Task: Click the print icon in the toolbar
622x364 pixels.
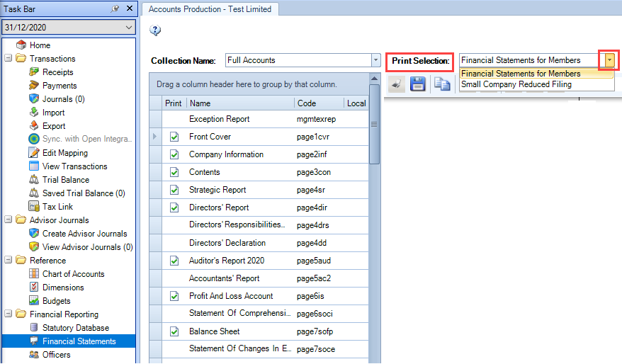Action: 396,84
